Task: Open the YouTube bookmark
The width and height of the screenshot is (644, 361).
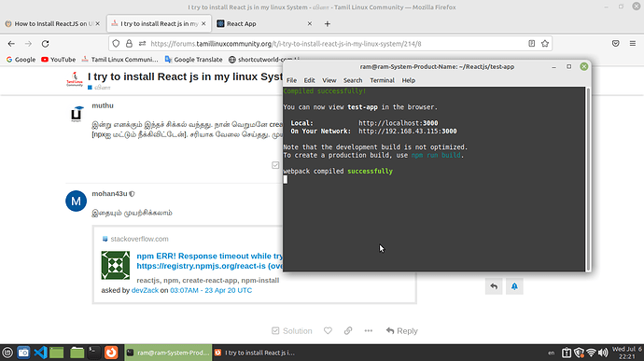Action: (58, 60)
